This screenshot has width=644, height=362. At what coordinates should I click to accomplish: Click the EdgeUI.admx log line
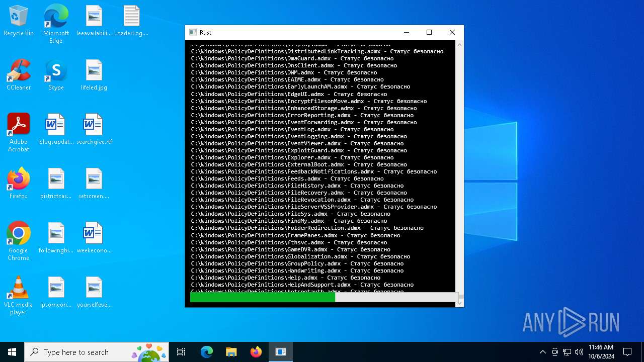pos(289,94)
